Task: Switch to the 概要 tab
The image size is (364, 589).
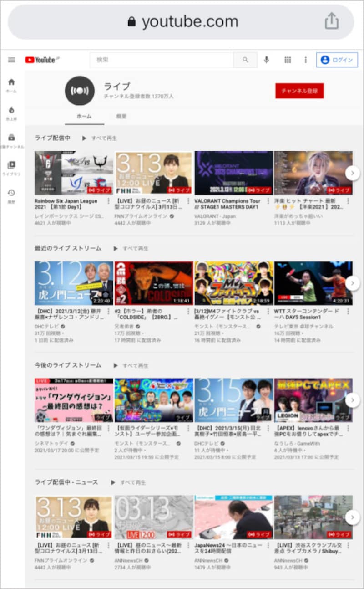Action: point(120,117)
